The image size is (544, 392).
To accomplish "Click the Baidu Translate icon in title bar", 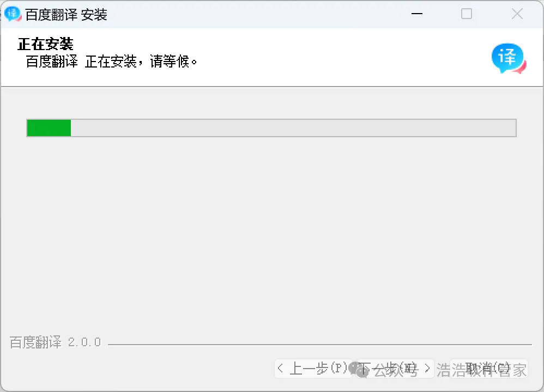I will pyautogui.click(x=13, y=14).
